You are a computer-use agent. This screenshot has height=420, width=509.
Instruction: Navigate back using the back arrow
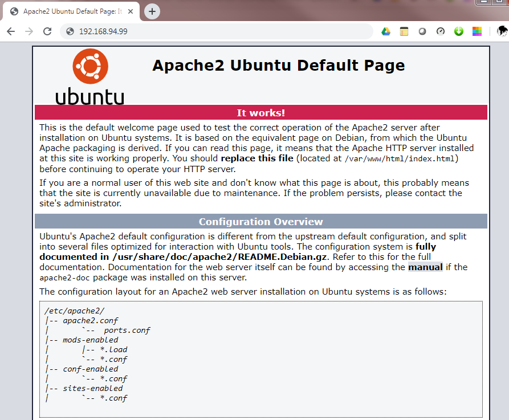point(10,32)
